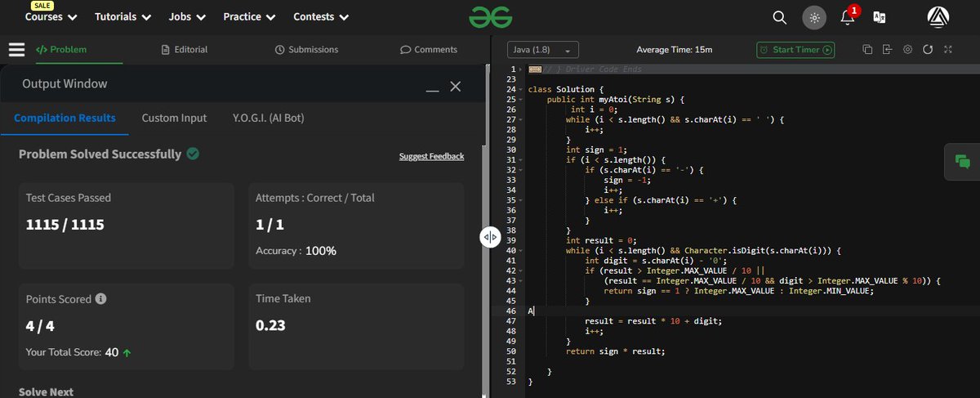Open Java (1.8) language selector

coord(543,50)
